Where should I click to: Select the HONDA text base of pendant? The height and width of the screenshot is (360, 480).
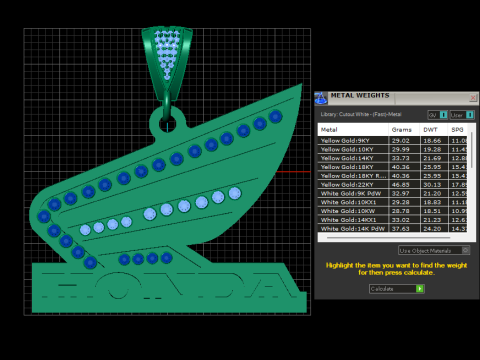click(x=169, y=287)
